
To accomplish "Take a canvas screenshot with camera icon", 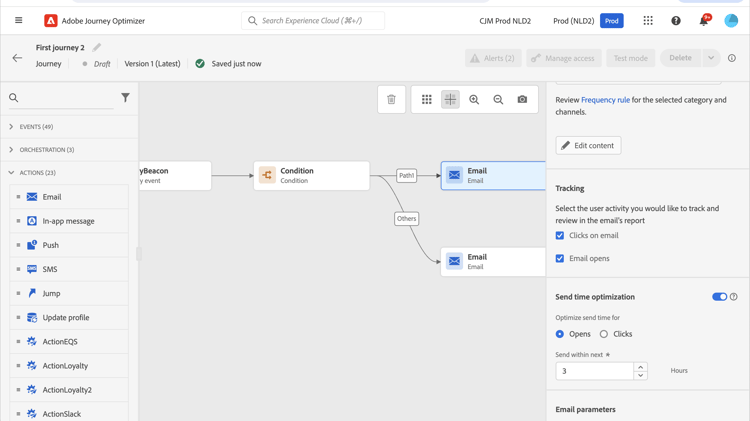I will point(522,100).
